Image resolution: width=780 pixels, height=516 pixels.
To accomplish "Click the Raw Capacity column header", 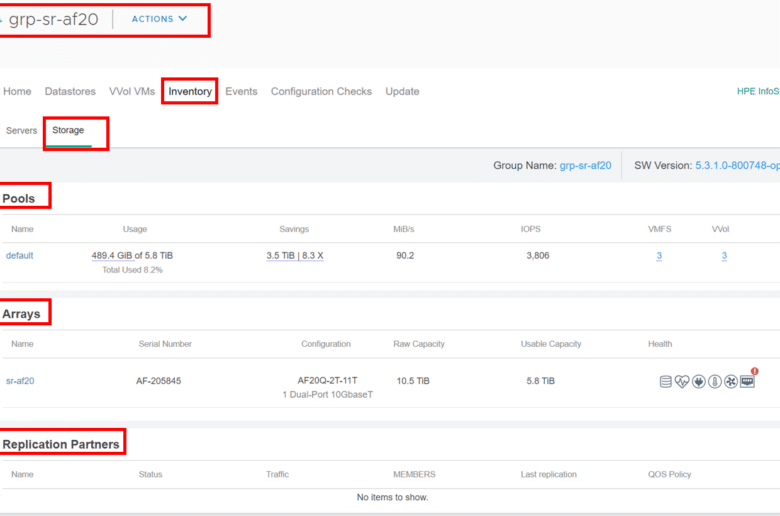I will point(419,344).
